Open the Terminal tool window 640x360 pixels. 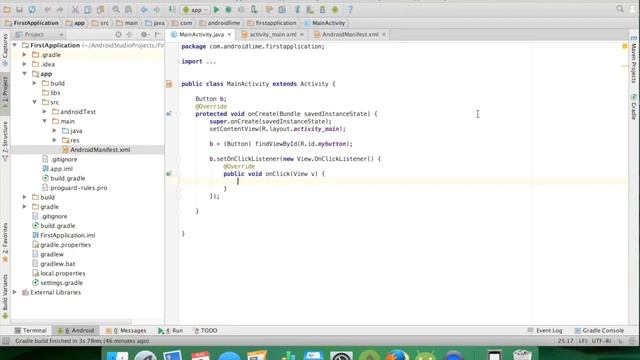[31, 331]
